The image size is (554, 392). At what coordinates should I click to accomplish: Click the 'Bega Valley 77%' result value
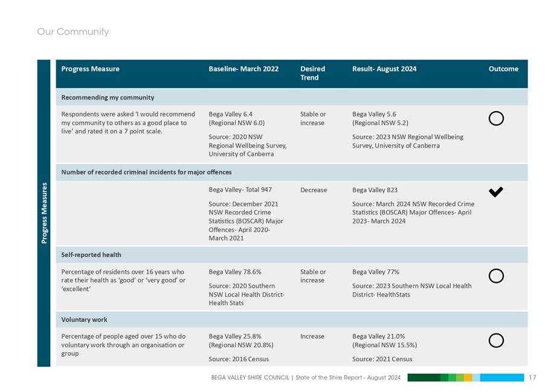(x=376, y=272)
